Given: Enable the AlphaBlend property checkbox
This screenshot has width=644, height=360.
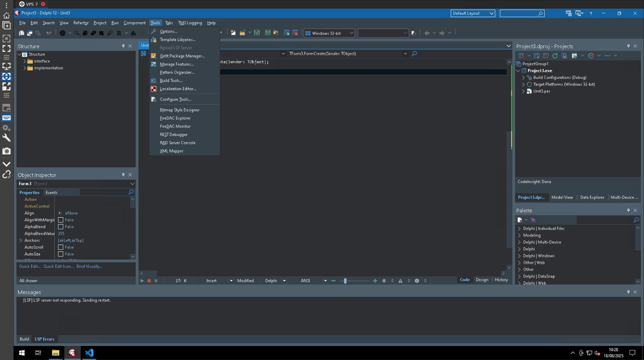Looking at the screenshot, I should (x=61, y=227).
